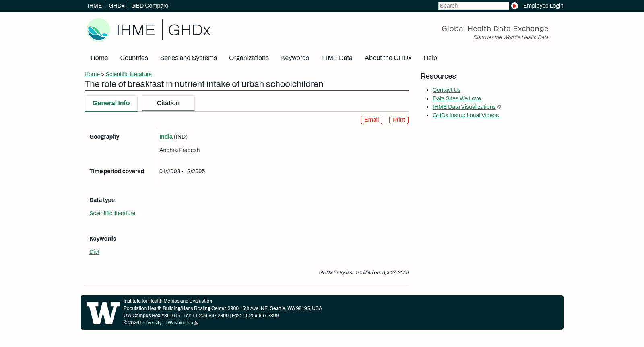Open the Help menu item
644x347 pixels.
click(x=430, y=58)
